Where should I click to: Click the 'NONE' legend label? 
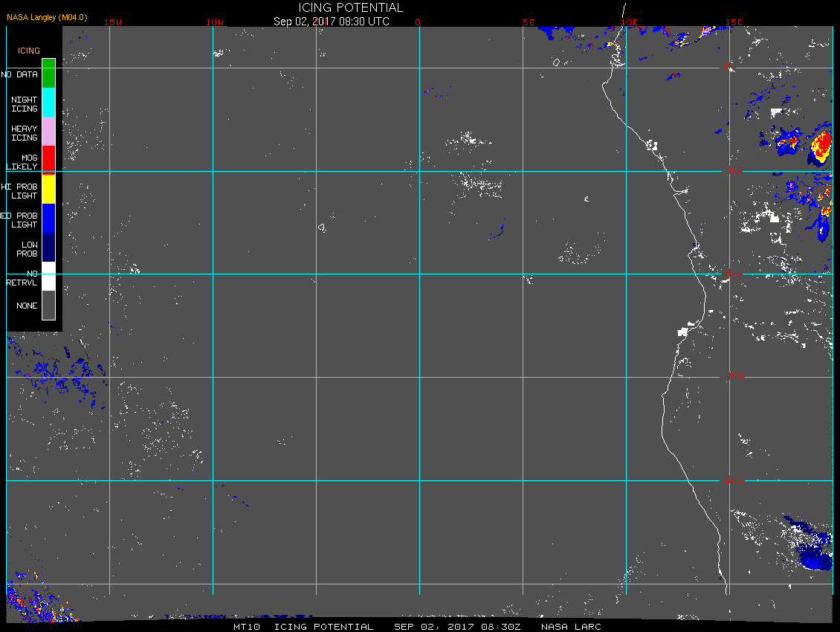tap(27, 306)
